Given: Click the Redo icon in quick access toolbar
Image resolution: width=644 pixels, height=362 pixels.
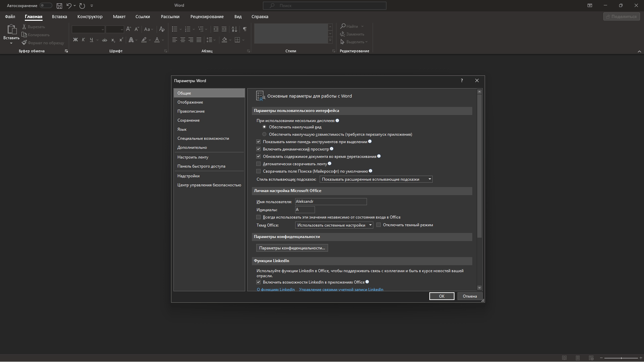Looking at the screenshot, I should [x=82, y=6].
